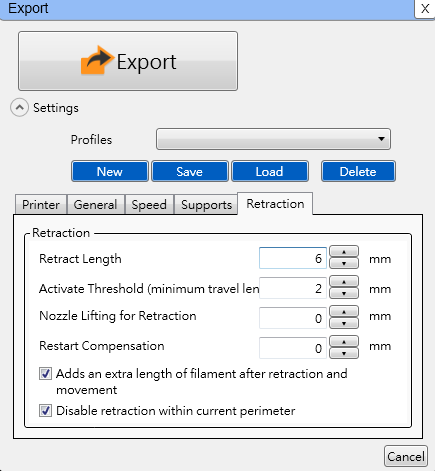The height and width of the screenshot is (471, 435).
Task: Click the large Export button
Action: tap(128, 61)
